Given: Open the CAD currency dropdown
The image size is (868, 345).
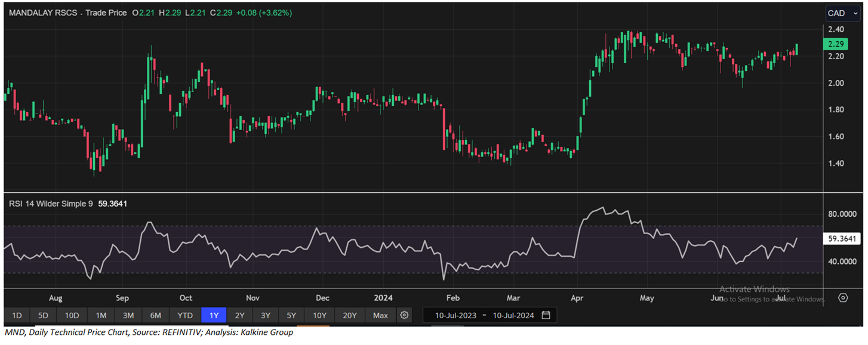Looking at the screenshot, I should [841, 13].
